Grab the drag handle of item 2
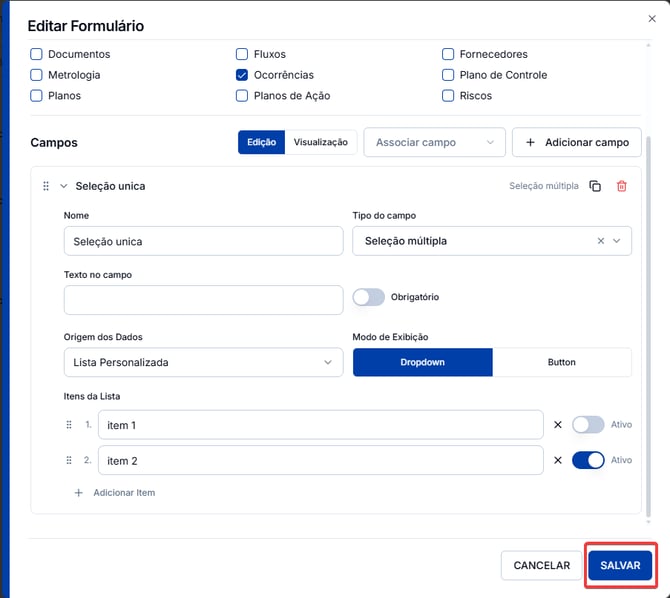 (x=69, y=460)
